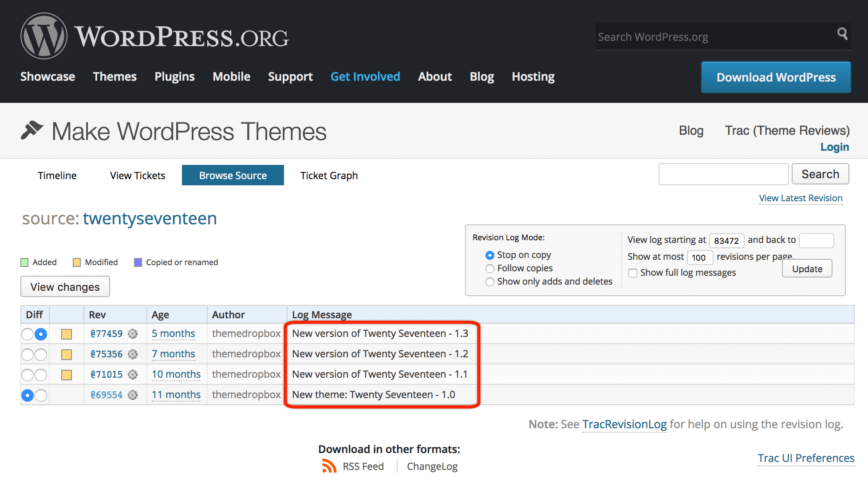
Task: Click the blue Copied or renamed legend swatch
Action: pyautogui.click(x=138, y=262)
